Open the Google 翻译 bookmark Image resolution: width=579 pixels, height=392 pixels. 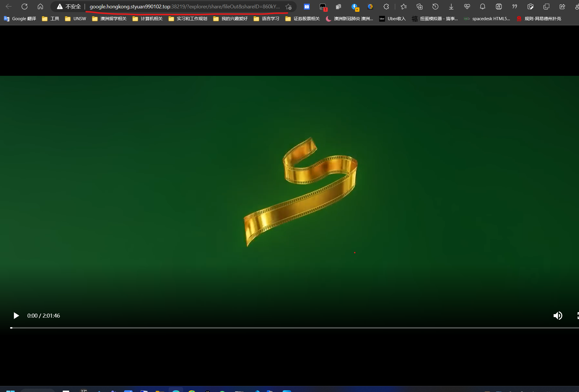pyautogui.click(x=20, y=19)
